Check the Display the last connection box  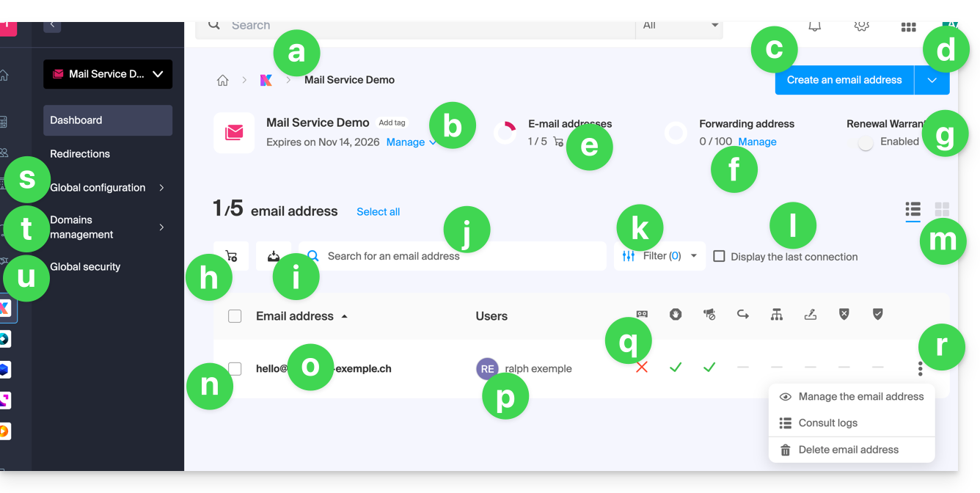pos(720,256)
